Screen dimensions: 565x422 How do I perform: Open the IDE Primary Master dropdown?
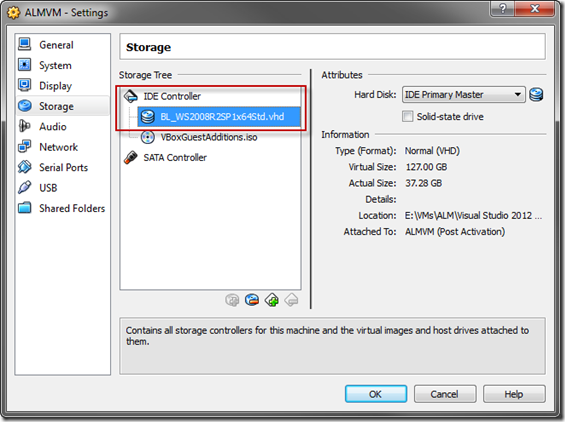464,95
